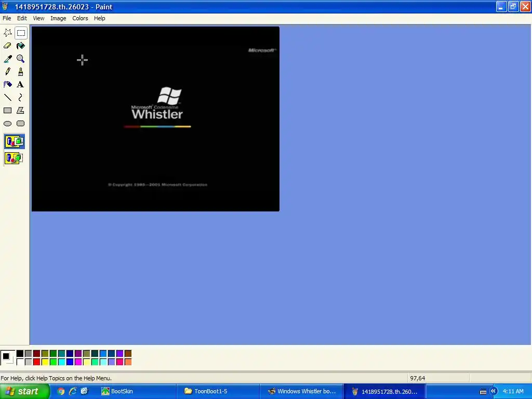
Task: Enable opaque selection mode option
Action: (x=14, y=141)
